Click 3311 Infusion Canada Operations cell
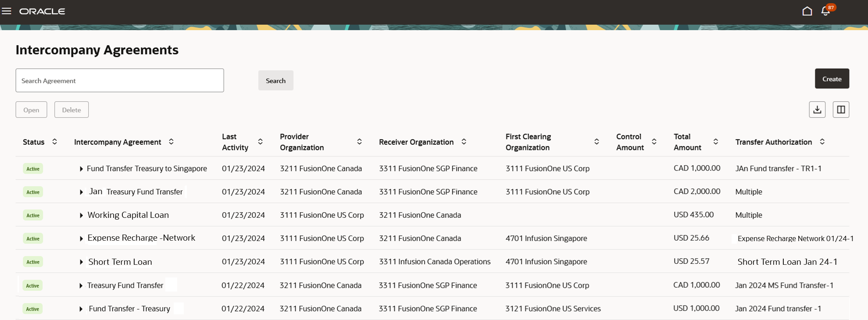The width and height of the screenshot is (868, 320). pyautogui.click(x=435, y=261)
